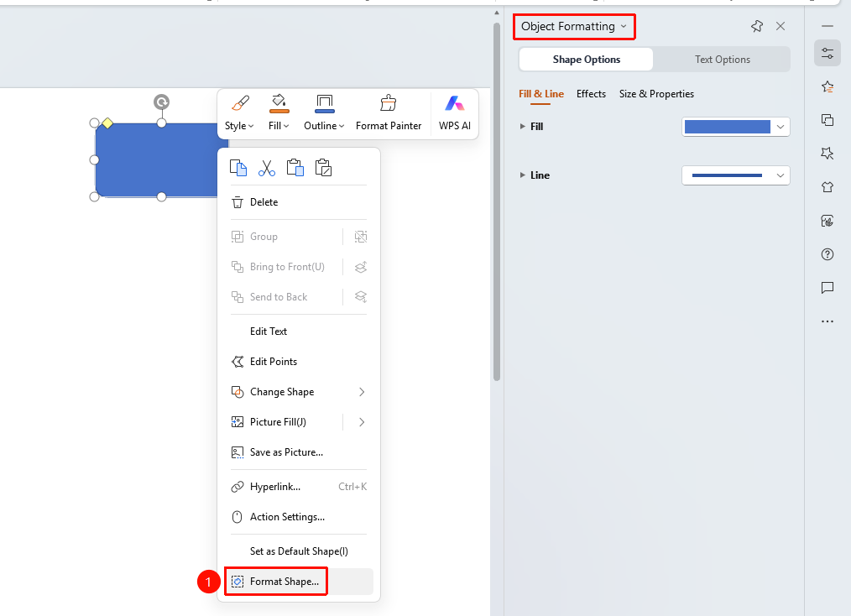Launch WPS AI from the mini toolbar
The width and height of the screenshot is (851, 616).
[455, 113]
